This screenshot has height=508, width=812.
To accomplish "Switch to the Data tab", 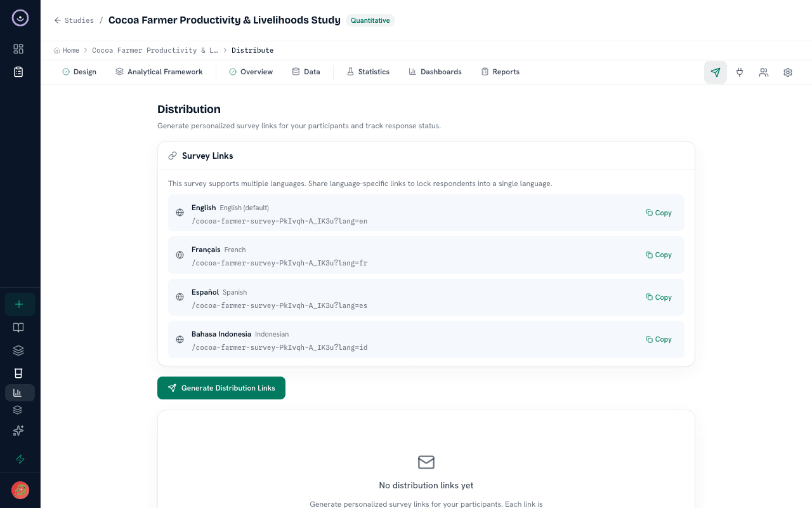I will coord(306,72).
